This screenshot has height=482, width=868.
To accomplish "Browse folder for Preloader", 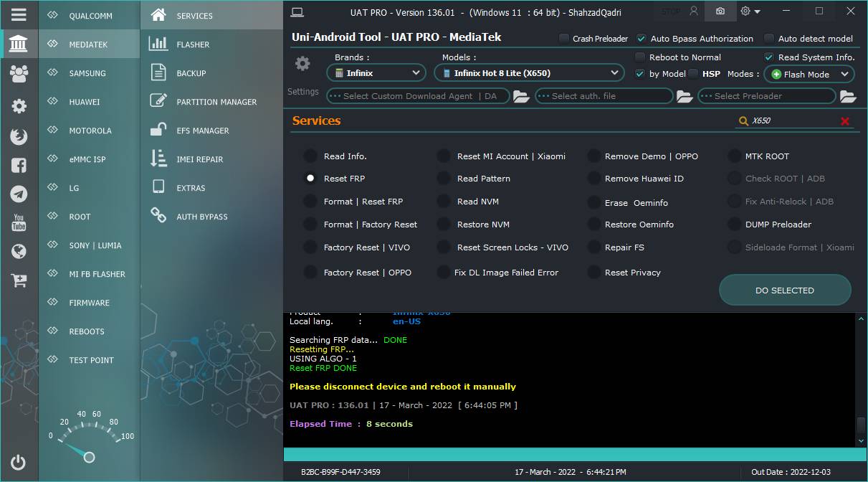I will click(x=848, y=96).
